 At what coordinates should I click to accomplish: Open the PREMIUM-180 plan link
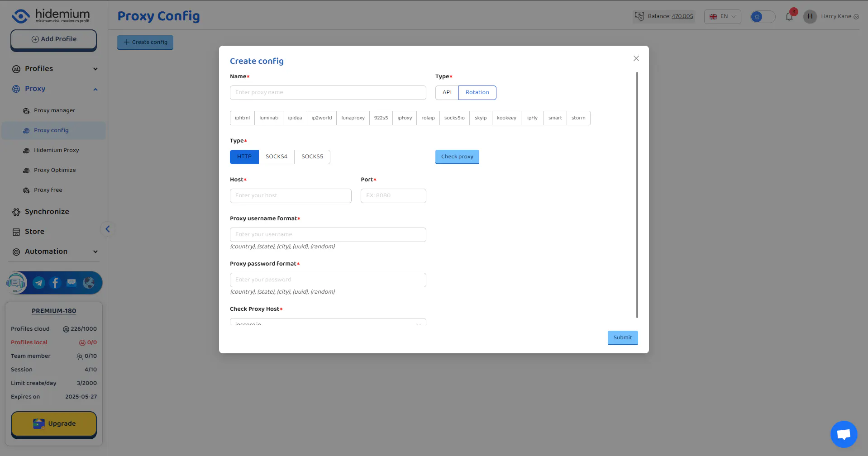(54, 311)
